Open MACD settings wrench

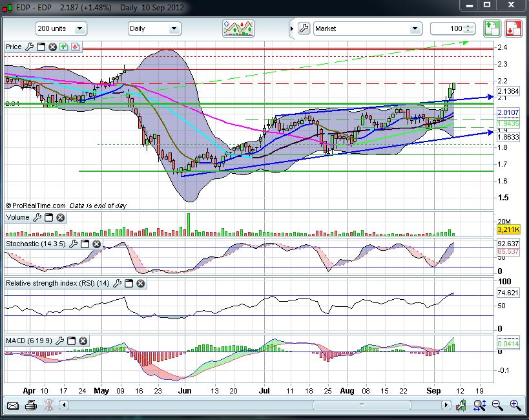[59, 341]
